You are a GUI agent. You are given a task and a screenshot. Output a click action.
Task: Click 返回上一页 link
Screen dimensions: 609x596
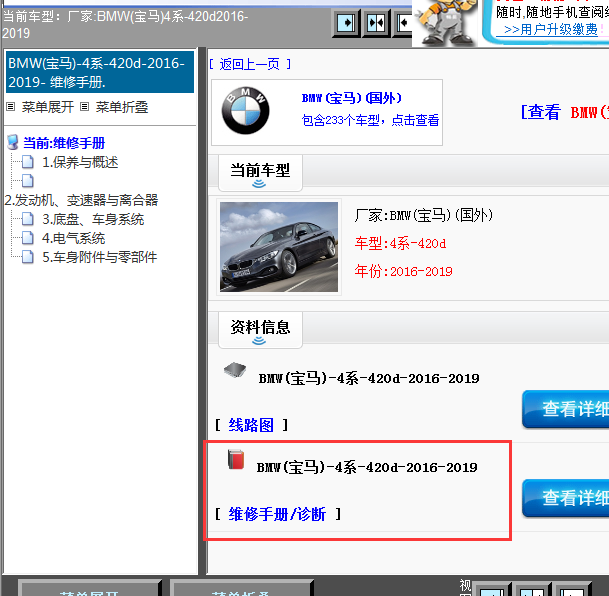tap(250, 64)
